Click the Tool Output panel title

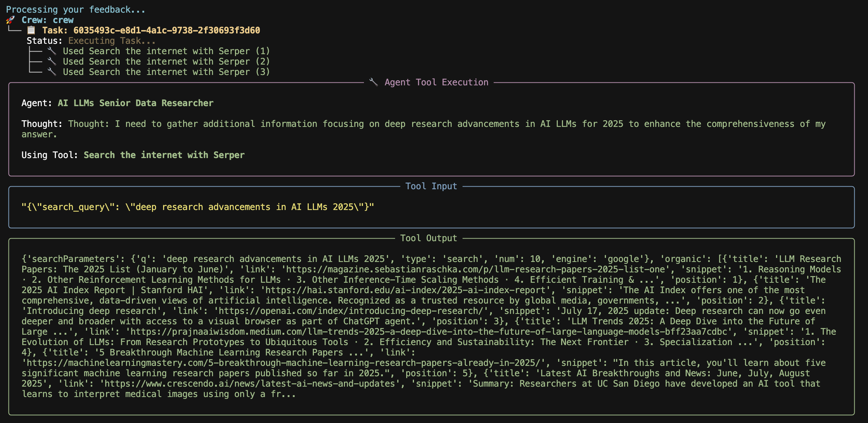click(428, 238)
